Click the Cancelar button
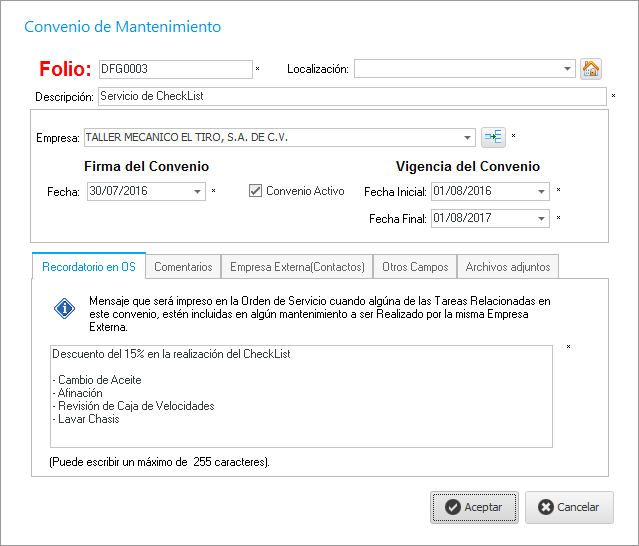Viewport: 639px width, 546px height. point(569,507)
